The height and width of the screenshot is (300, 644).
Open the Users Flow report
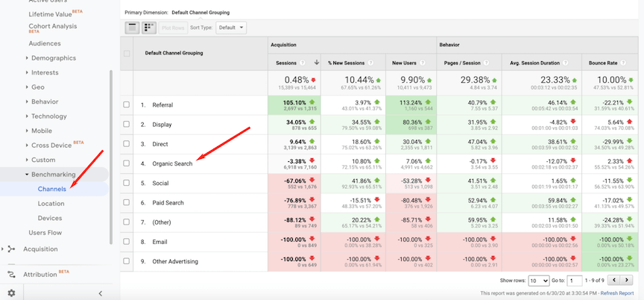(x=45, y=233)
